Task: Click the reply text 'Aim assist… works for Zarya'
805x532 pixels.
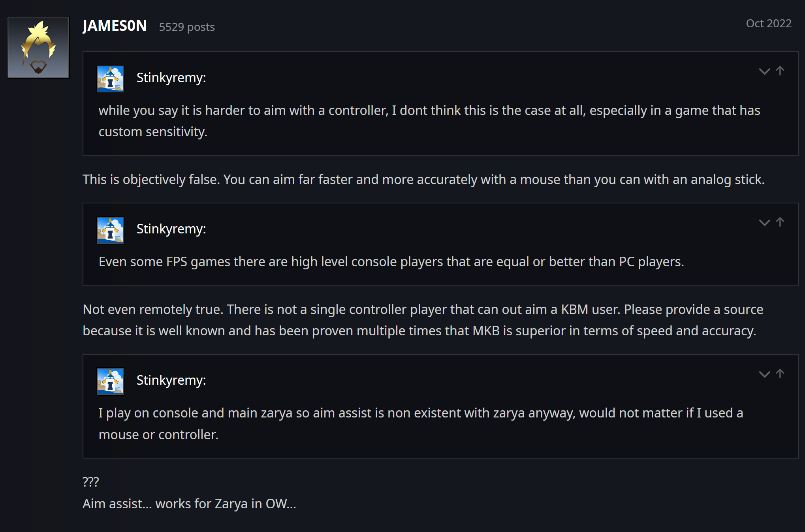Action: tap(189, 504)
